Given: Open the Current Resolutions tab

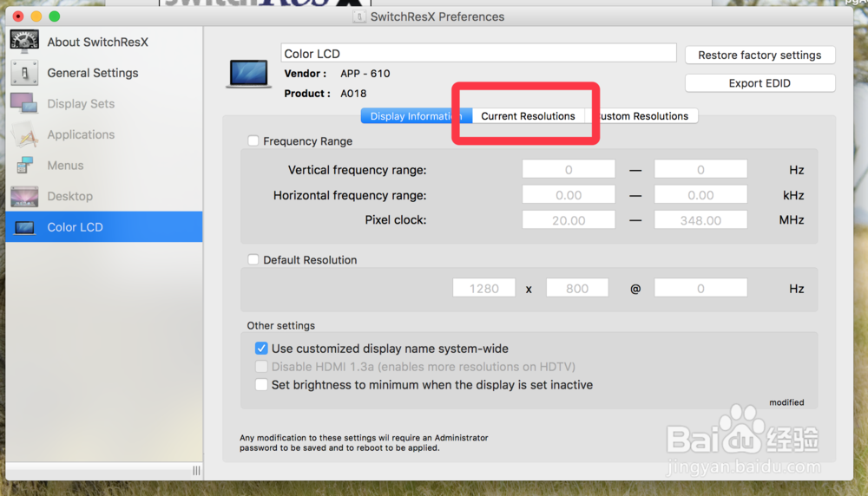Looking at the screenshot, I should click(x=528, y=116).
